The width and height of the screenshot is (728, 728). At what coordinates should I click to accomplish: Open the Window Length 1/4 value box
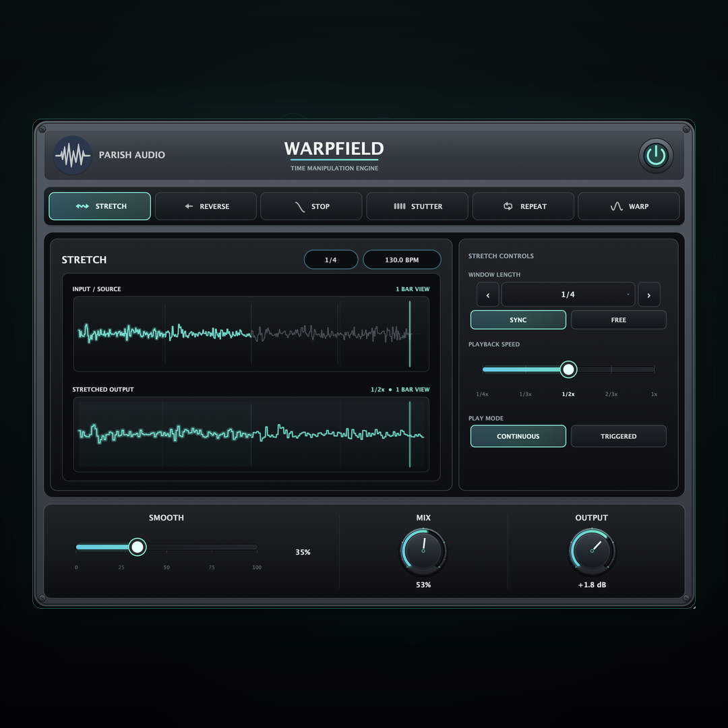[x=568, y=295]
